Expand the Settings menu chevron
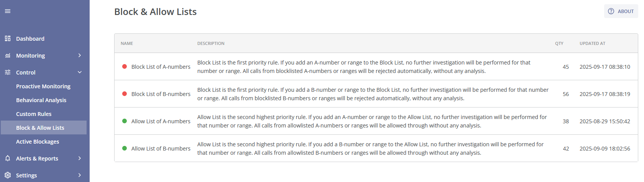This screenshot has width=644, height=182. point(80,175)
